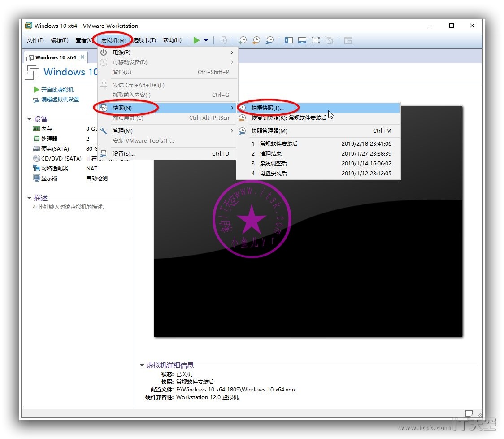Click the memory chip icon beside 内存
504x439 pixels.
click(x=37, y=129)
